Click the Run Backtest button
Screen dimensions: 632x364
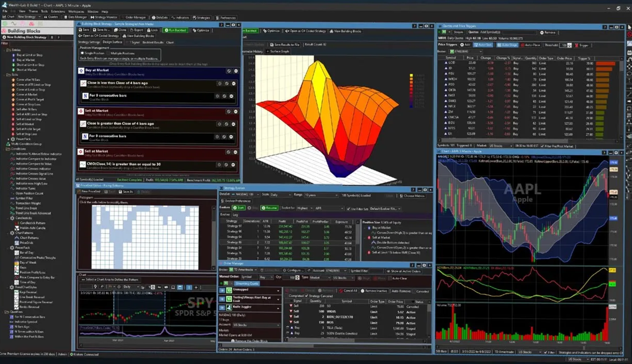(176, 30)
